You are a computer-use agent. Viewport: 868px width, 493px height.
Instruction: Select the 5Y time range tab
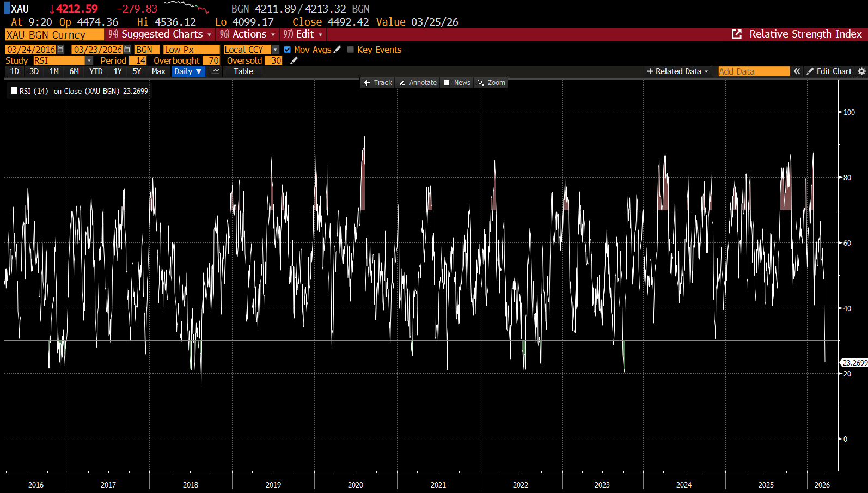(x=137, y=71)
